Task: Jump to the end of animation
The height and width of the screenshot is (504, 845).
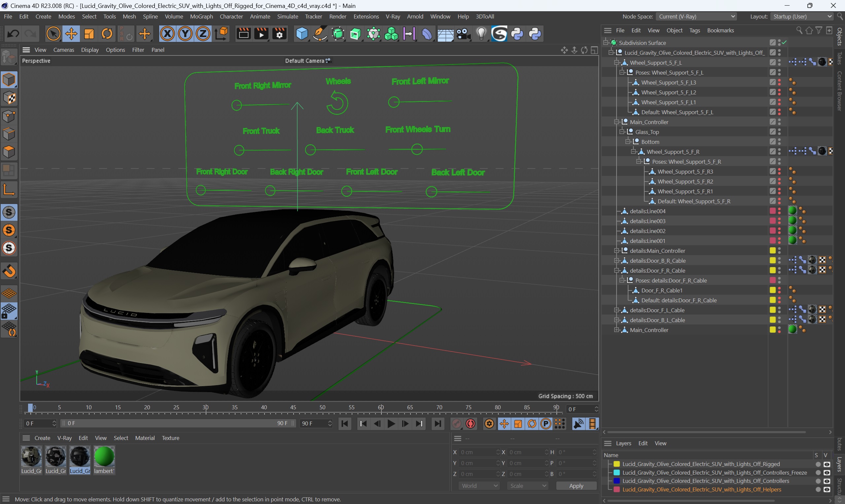Action: [438, 423]
